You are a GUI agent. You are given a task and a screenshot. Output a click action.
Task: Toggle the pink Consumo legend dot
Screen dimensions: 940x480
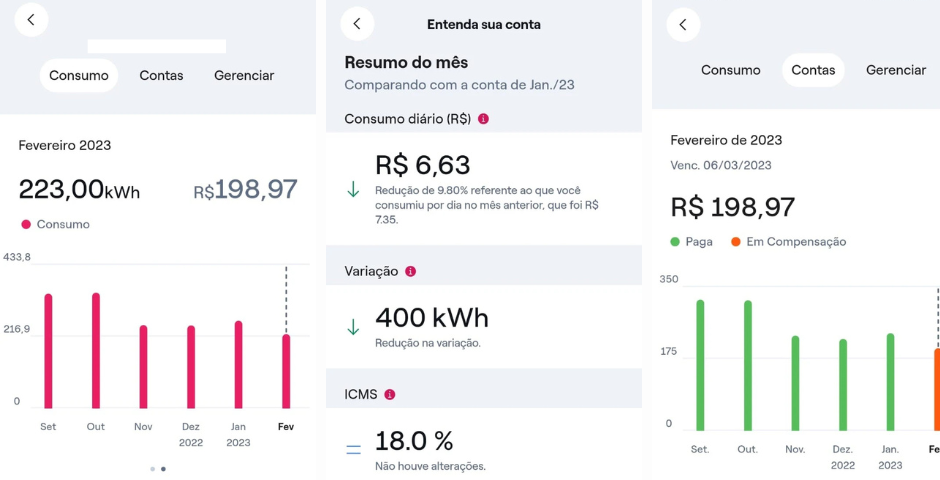click(26, 225)
